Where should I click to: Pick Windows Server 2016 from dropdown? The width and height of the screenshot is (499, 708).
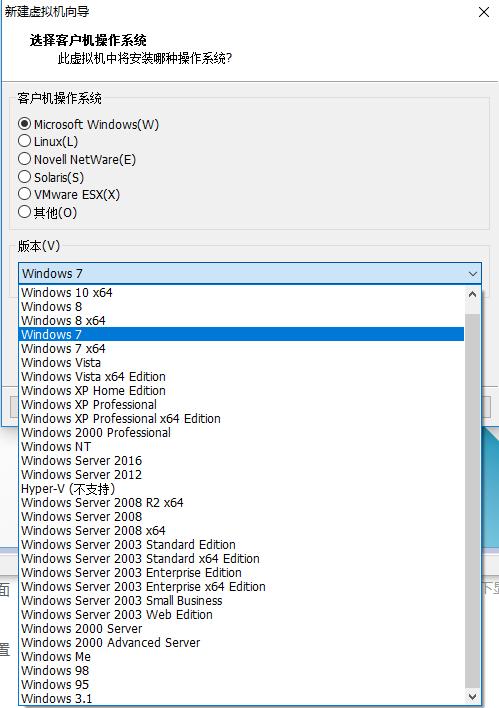click(242, 461)
